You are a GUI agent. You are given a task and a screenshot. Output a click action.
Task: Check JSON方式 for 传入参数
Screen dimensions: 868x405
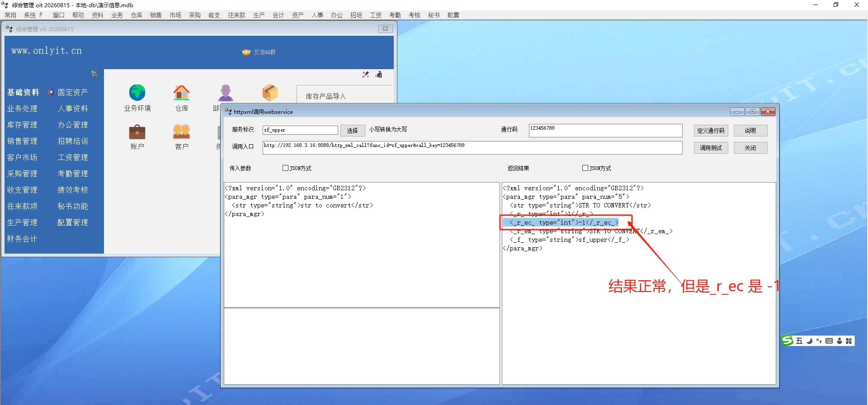285,168
